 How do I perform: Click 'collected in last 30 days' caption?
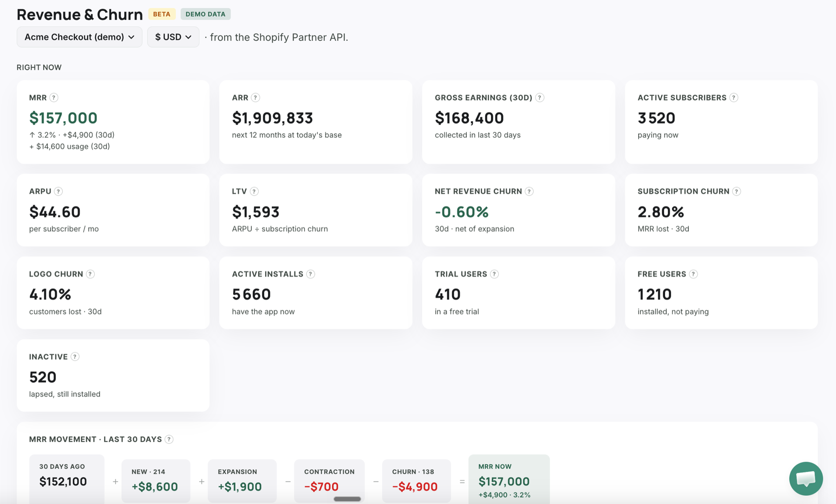click(477, 135)
